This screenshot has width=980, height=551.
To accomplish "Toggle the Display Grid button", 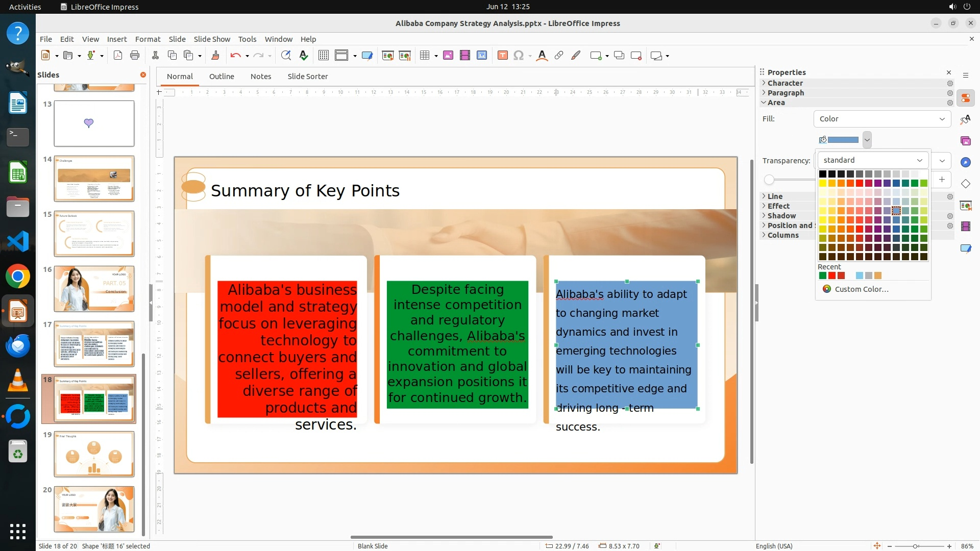I will tap(323, 56).
